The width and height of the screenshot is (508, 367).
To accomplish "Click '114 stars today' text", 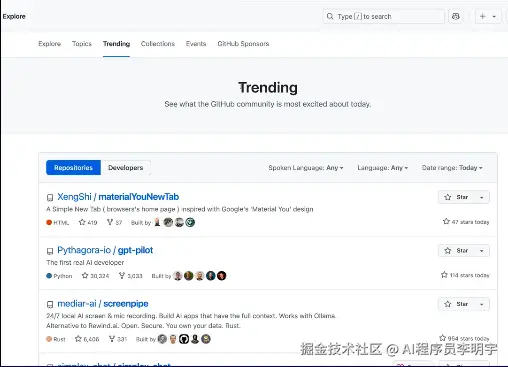I will [469, 275].
